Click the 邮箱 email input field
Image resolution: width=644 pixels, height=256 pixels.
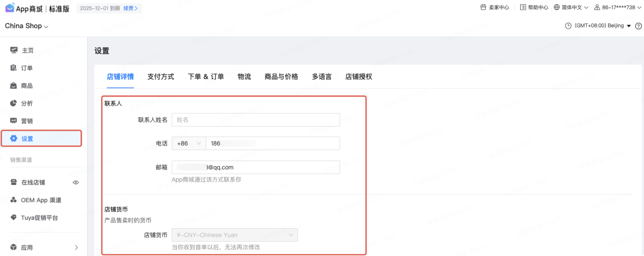[256, 167]
